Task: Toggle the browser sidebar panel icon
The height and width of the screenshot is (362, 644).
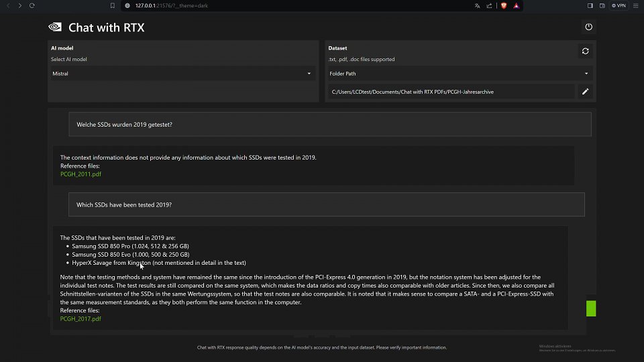Action: click(x=590, y=6)
